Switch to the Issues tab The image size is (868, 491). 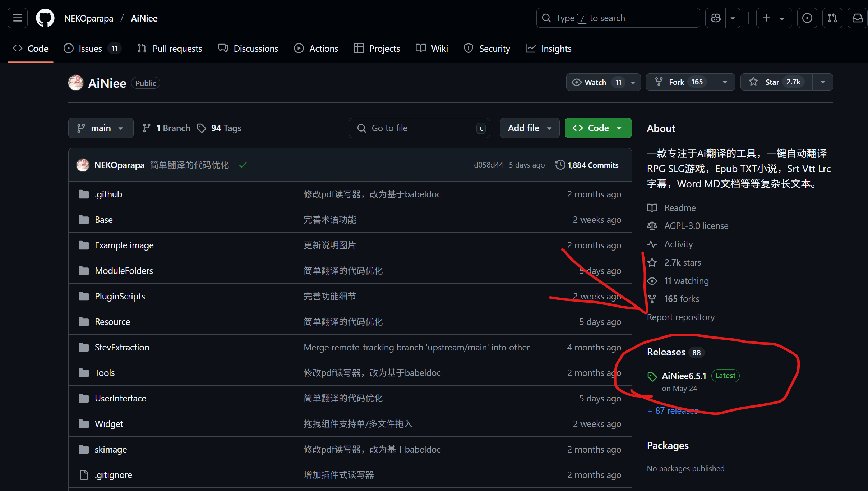click(x=92, y=49)
